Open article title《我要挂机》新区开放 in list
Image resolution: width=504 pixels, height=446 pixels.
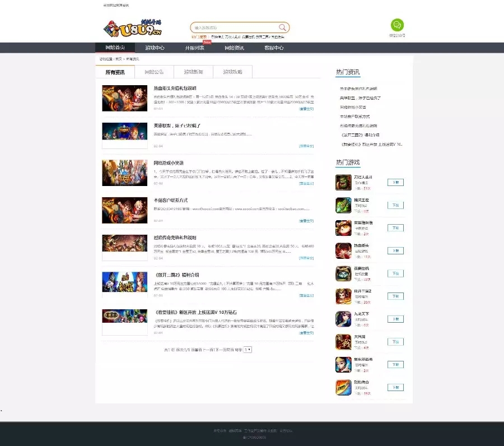pyautogui.click(x=196, y=312)
